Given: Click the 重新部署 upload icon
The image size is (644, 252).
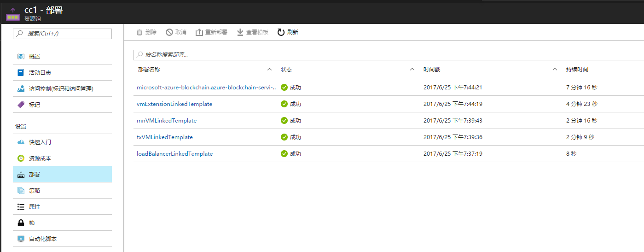Looking at the screenshot, I should [199, 32].
